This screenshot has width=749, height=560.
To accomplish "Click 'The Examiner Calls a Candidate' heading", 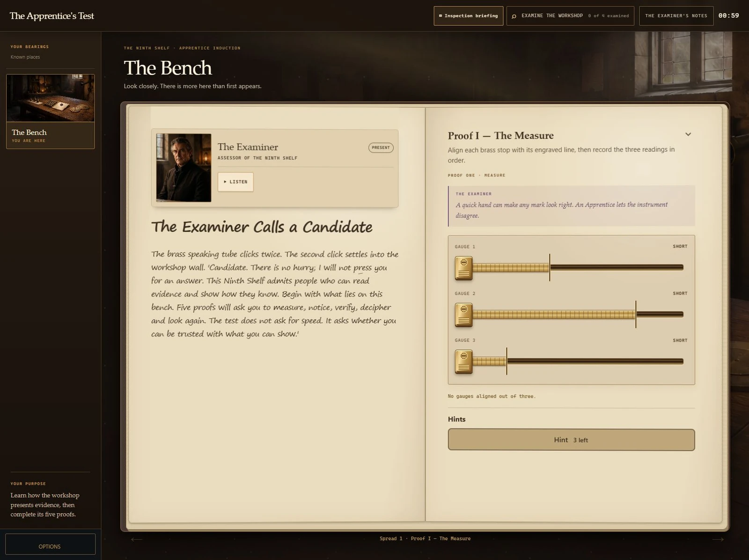I will (x=262, y=227).
